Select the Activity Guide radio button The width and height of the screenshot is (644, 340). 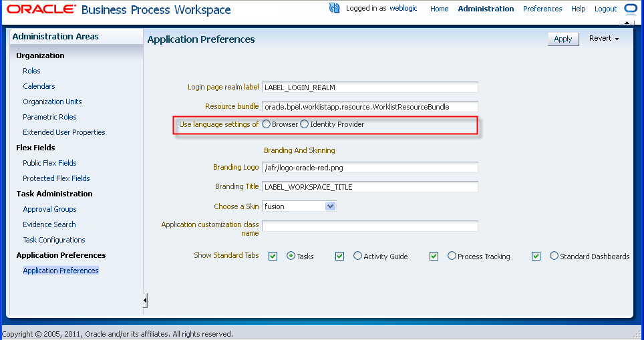[357, 255]
